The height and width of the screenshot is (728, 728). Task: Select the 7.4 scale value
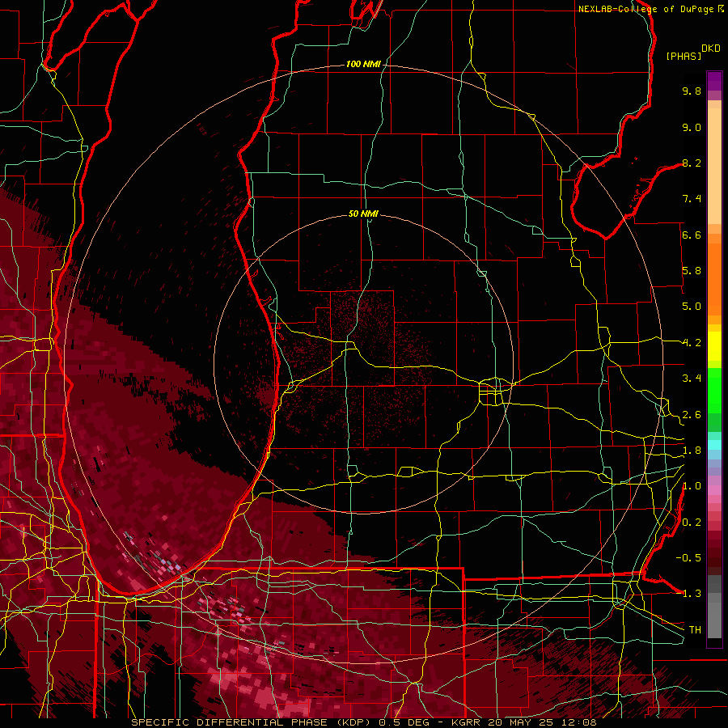tap(692, 199)
